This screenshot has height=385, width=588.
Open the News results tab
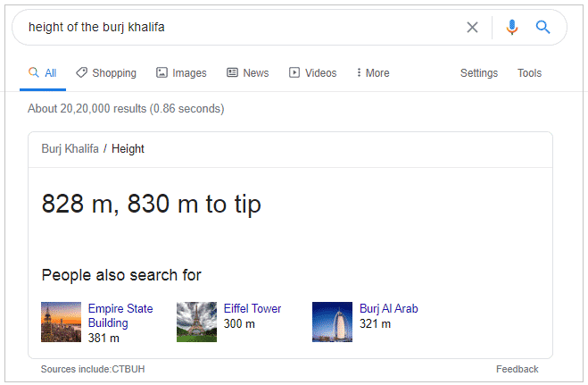(x=247, y=73)
